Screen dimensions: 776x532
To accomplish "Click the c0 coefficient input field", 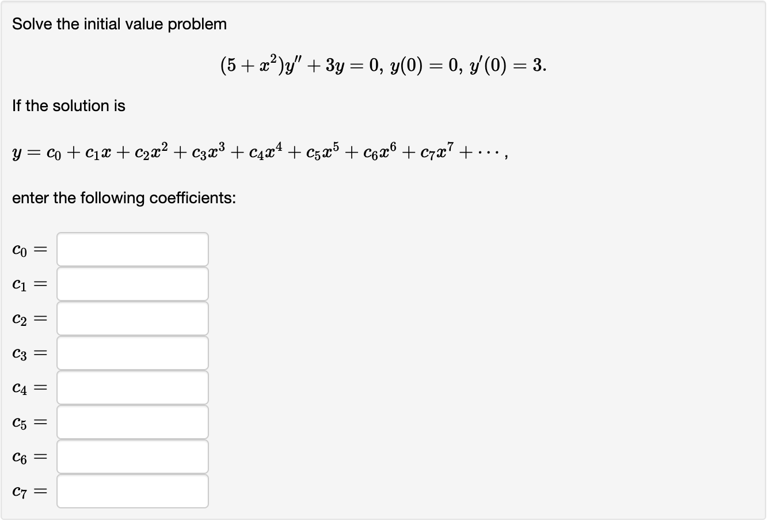I will click(x=132, y=249).
